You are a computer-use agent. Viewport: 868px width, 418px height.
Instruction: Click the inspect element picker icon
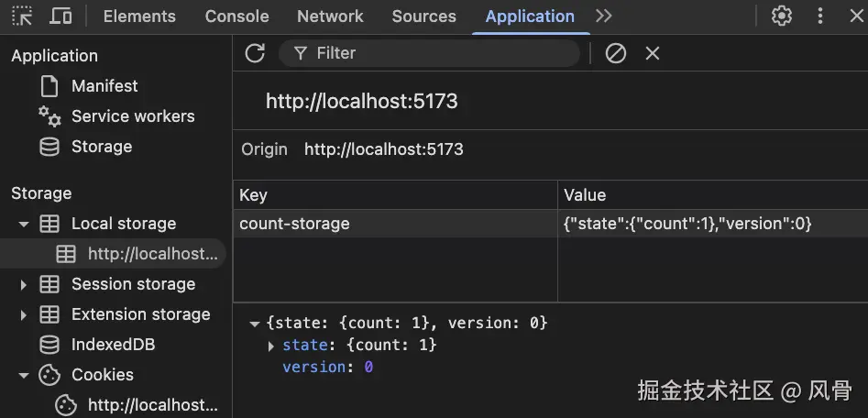[22, 16]
